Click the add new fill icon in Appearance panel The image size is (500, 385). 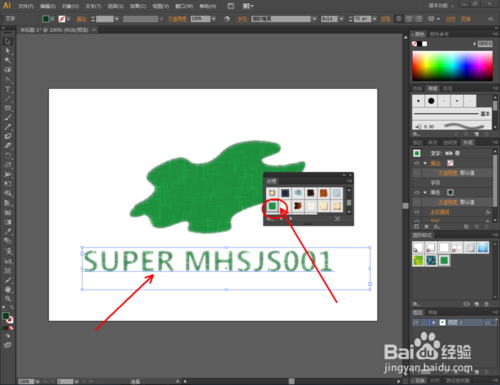tap(426, 227)
